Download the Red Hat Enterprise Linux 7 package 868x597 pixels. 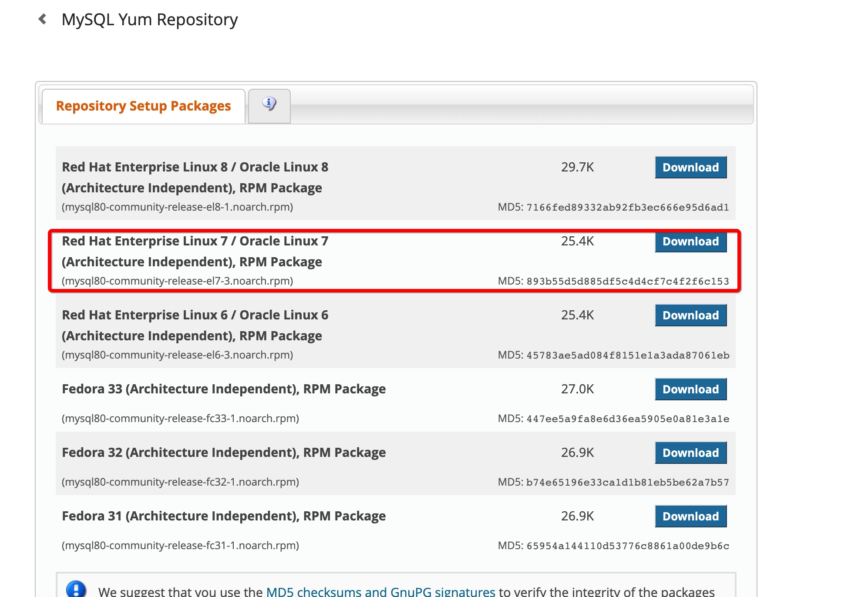click(x=690, y=241)
